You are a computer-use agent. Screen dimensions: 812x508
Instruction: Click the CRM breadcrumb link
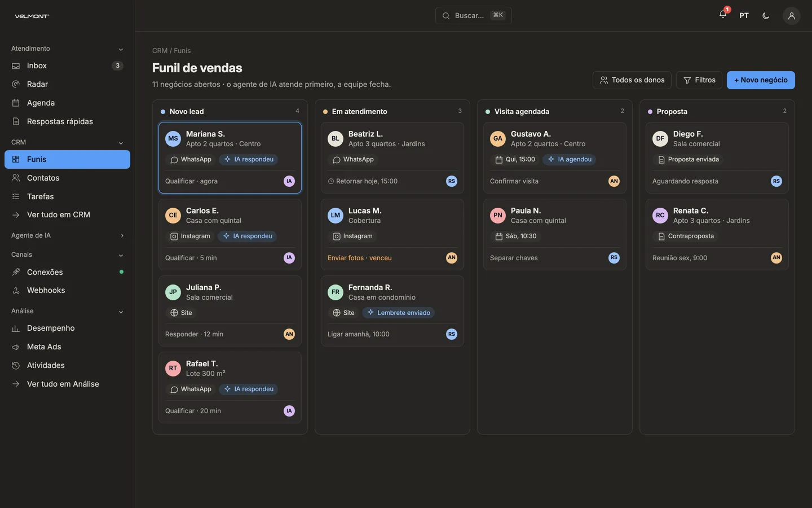(x=160, y=51)
